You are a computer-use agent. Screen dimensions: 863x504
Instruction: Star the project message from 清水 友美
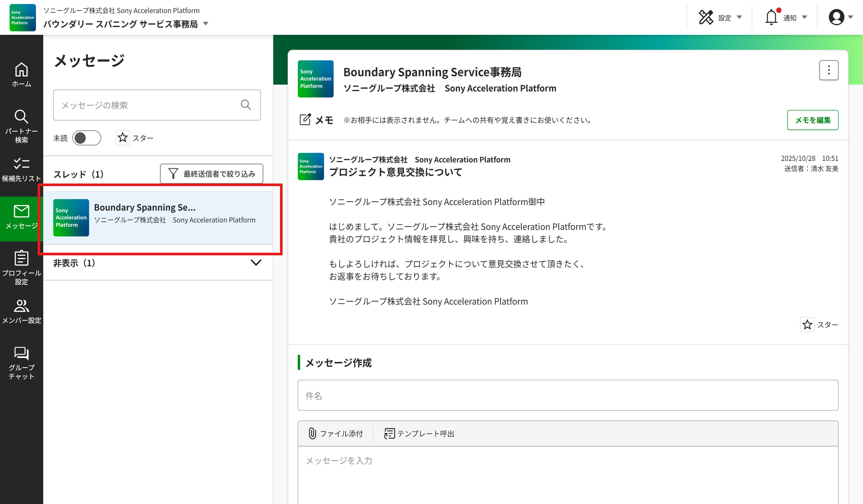coord(807,324)
